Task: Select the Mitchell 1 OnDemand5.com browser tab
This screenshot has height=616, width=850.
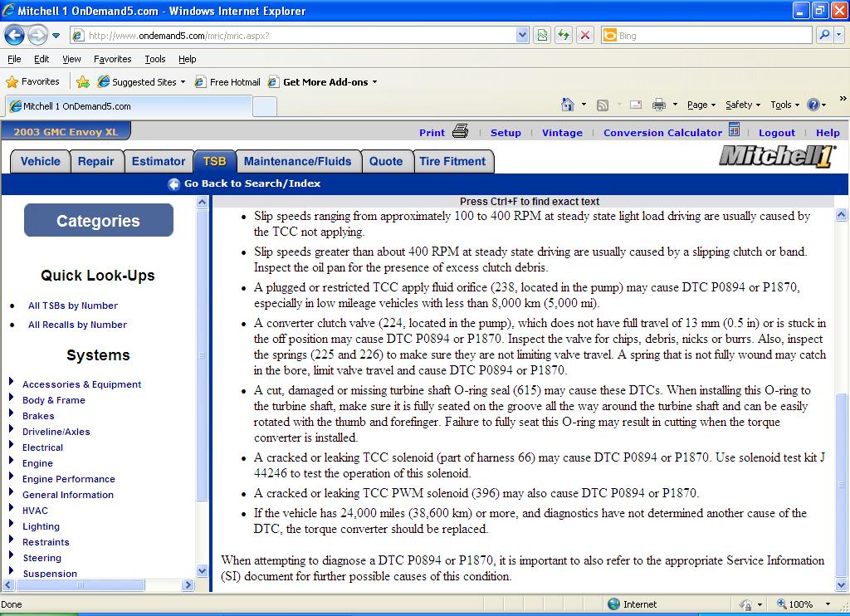Action: pos(129,106)
